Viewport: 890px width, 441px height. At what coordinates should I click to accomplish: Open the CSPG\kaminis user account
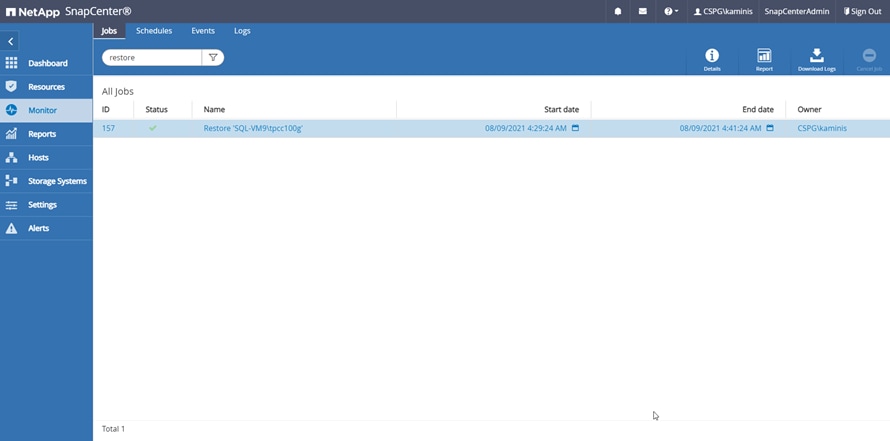tap(723, 11)
